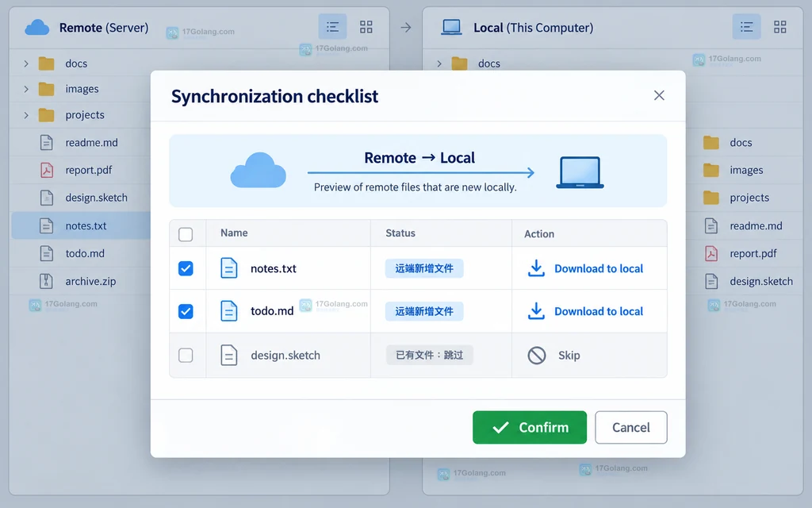Image resolution: width=812 pixels, height=508 pixels.
Task: Switch Local panel to list view
Action: click(x=746, y=27)
